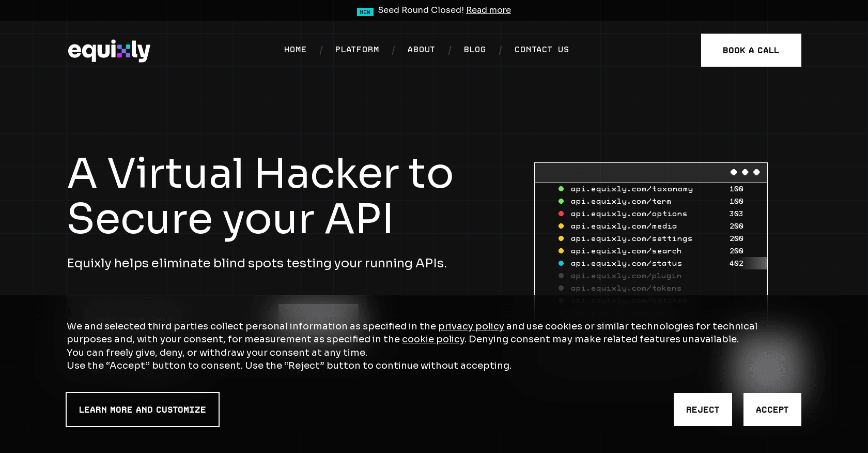Click the three dots in terminal window header
Image resolution: width=868 pixels, height=453 pixels.
pos(745,173)
